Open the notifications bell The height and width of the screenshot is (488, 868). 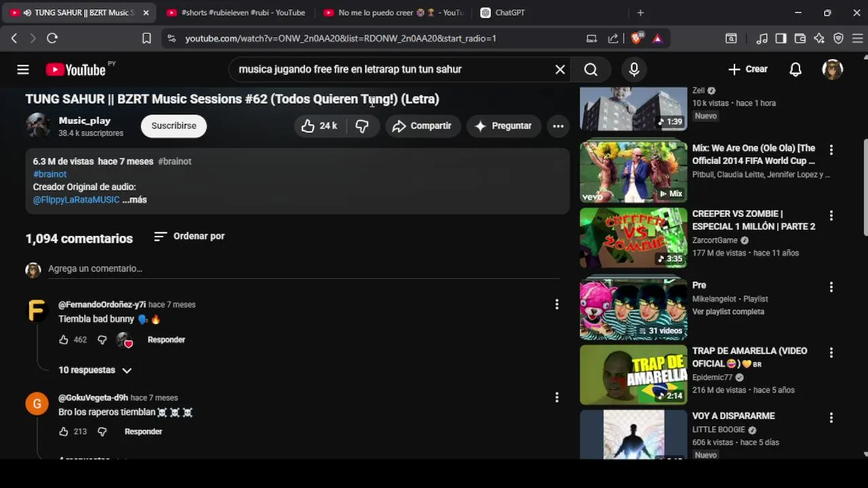(795, 69)
